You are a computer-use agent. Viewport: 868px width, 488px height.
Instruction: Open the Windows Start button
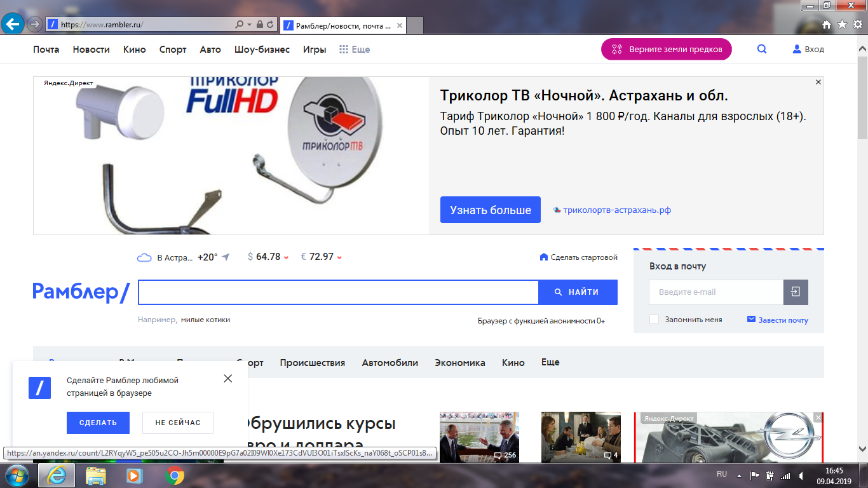click(x=16, y=475)
